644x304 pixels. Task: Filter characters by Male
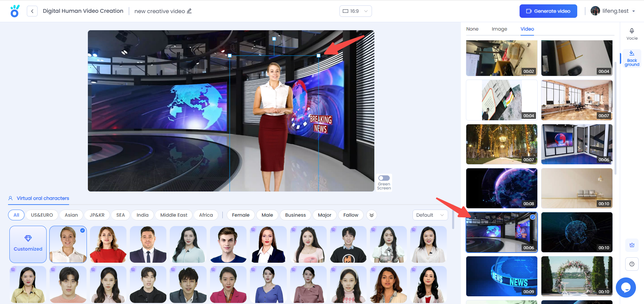point(267,215)
